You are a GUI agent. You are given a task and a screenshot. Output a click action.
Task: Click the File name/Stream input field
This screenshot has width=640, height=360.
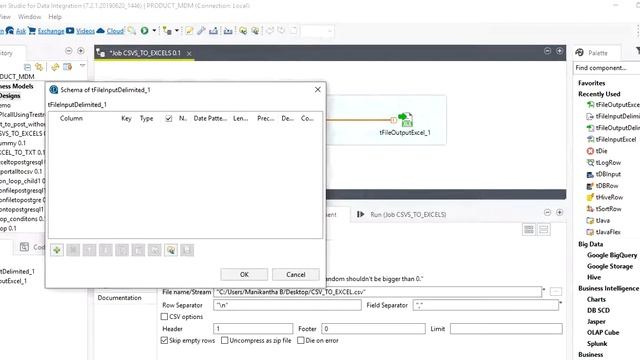[378, 292]
